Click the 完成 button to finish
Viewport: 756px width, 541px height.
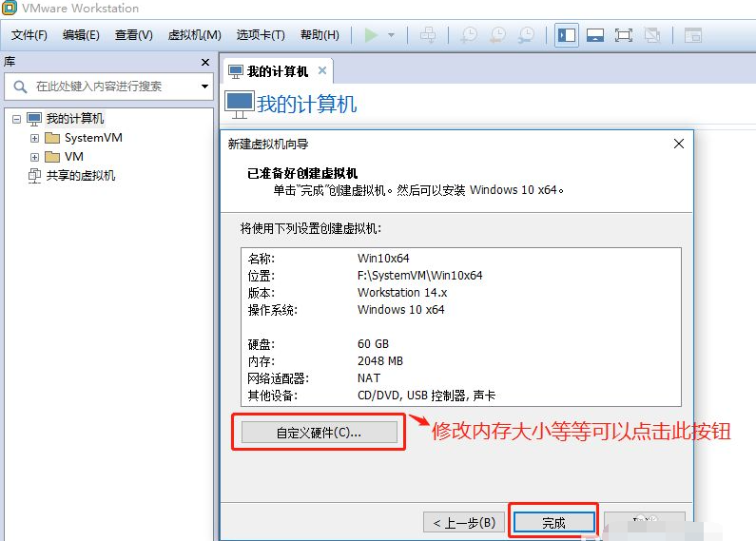[x=553, y=523]
